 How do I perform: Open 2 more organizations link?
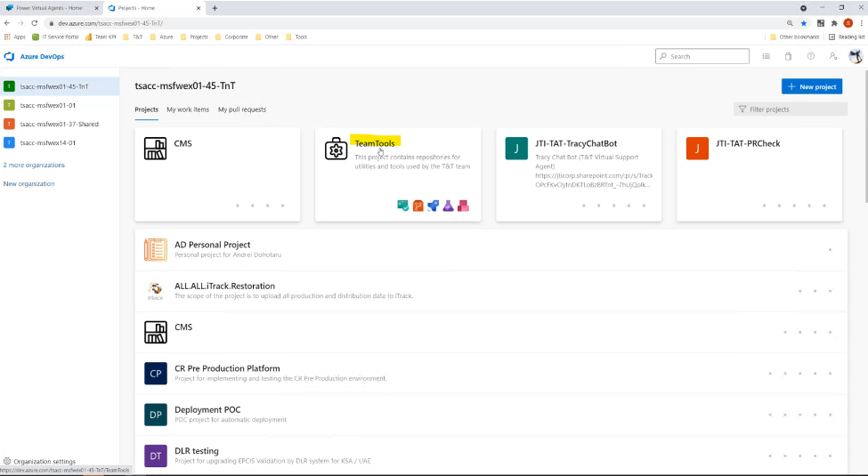coord(34,165)
